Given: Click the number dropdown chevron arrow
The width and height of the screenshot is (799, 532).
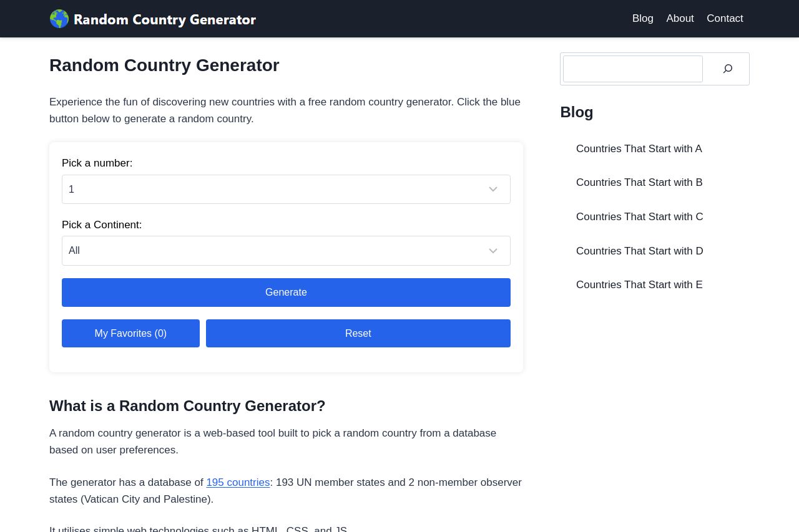Looking at the screenshot, I should 493,189.
